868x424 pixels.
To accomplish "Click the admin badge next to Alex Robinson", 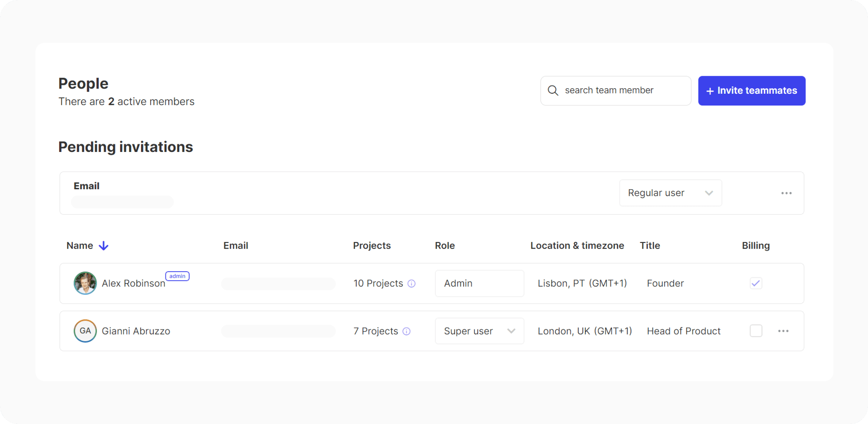I will 177,276.
